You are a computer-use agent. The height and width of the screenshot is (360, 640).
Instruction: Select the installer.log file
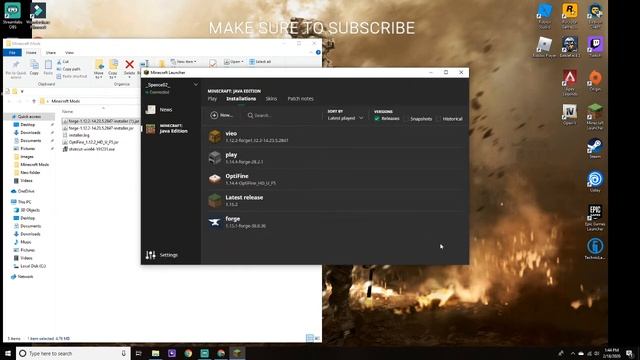76,135
